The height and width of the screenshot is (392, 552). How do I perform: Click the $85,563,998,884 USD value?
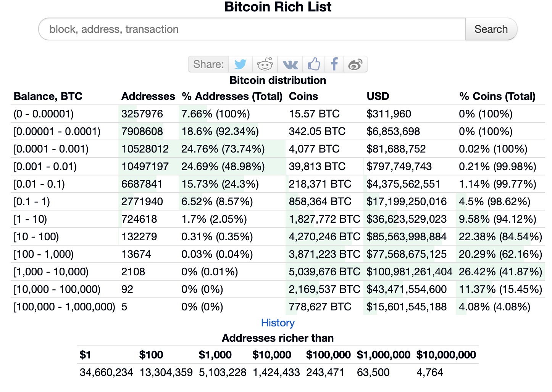tap(407, 236)
